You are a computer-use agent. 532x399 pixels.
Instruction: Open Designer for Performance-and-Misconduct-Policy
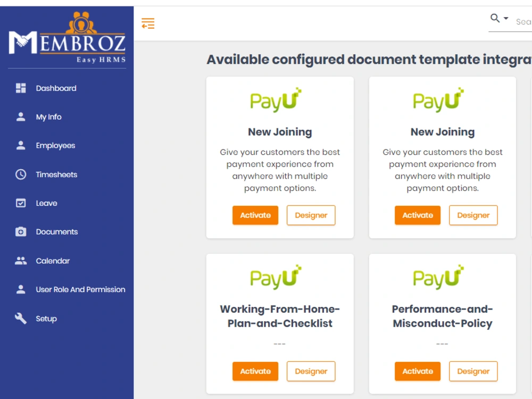pos(473,371)
